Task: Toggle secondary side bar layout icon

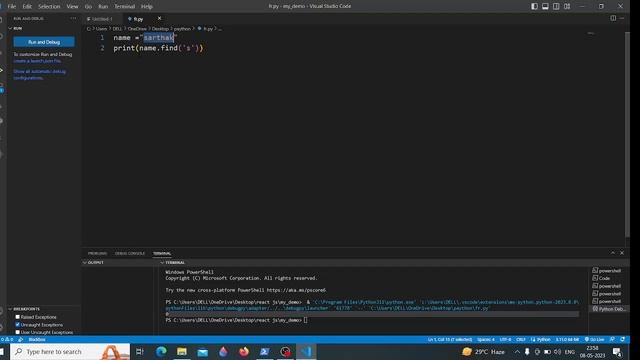Action: click(x=556, y=6)
